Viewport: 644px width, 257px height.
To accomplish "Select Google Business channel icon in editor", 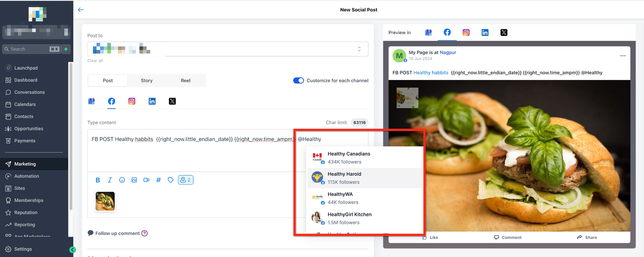I will (92, 101).
